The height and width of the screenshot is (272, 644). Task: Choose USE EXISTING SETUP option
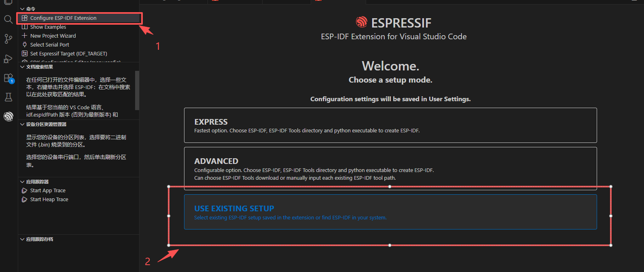(x=390, y=212)
